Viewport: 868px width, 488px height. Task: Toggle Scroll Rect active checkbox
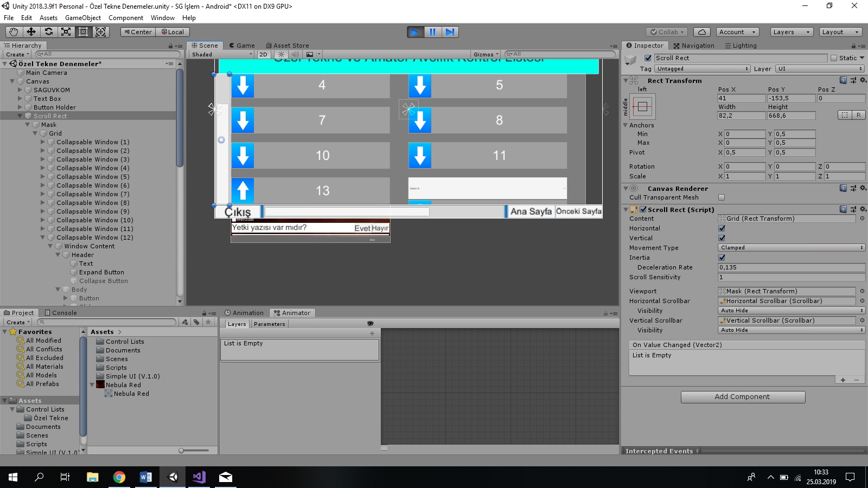648,58
